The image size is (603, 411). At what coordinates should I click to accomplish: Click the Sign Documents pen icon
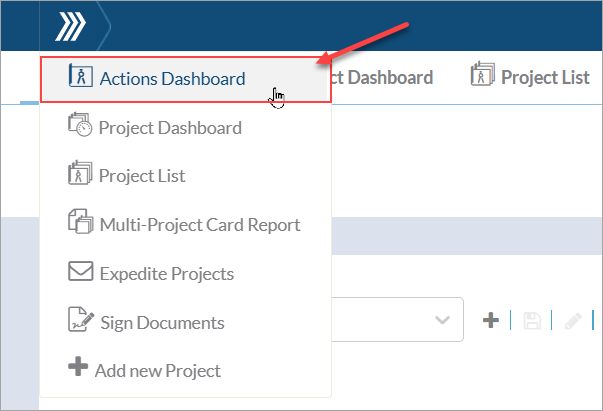[x=79, y=322]
